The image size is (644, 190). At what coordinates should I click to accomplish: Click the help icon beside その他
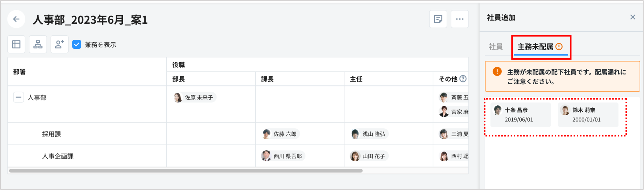tap(463, 79)
